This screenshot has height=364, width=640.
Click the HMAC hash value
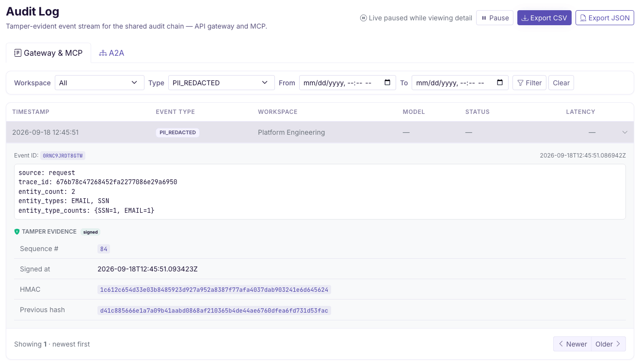(214, 290)
